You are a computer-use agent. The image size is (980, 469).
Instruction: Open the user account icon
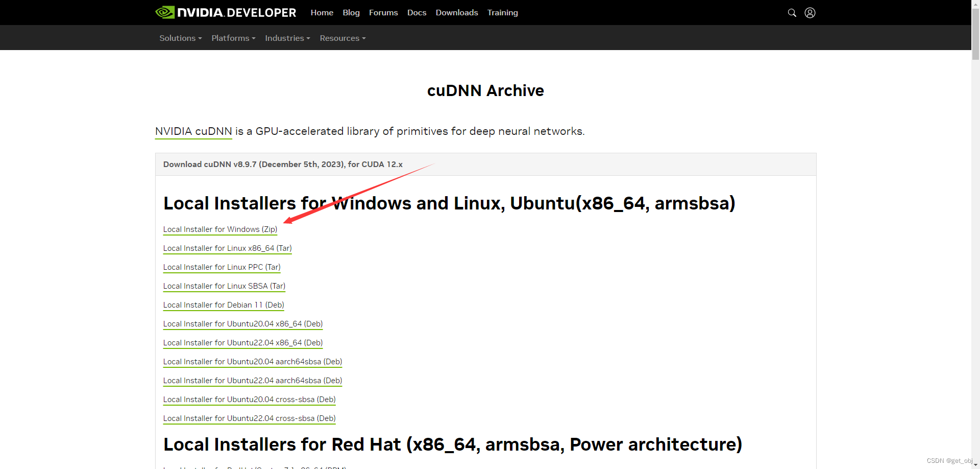tap(810, 13)
